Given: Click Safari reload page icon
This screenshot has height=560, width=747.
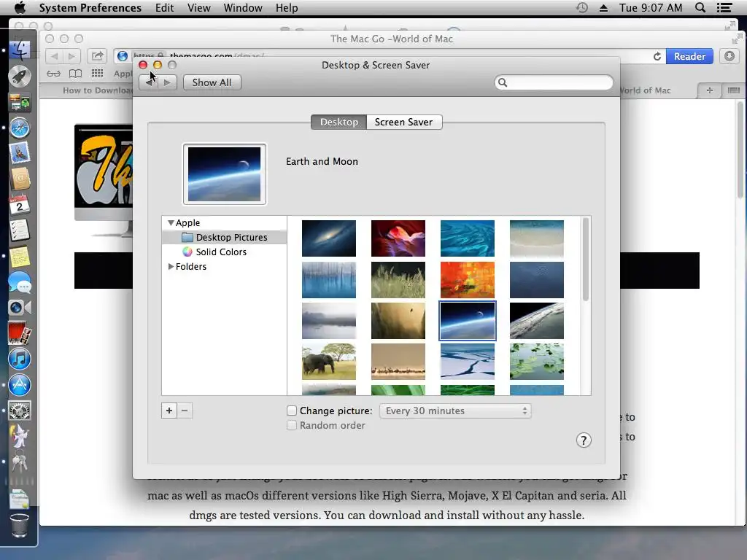Looking at the screenshot, I should [x=657, y=56].
